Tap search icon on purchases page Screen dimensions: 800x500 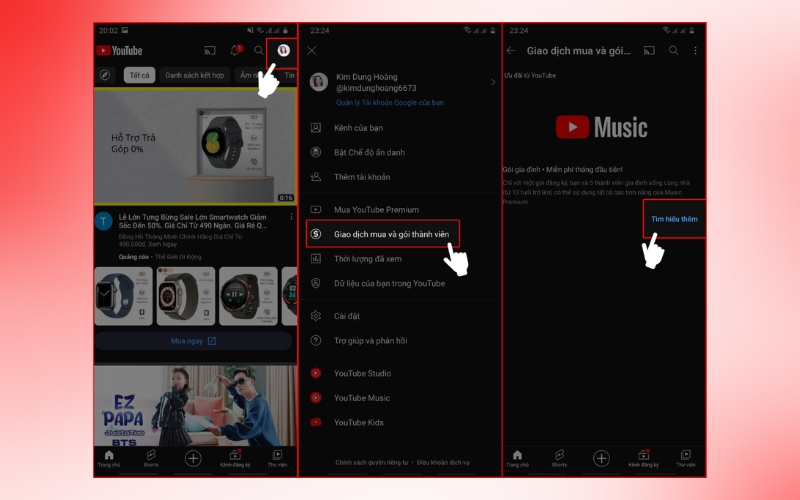coord(673,51)
